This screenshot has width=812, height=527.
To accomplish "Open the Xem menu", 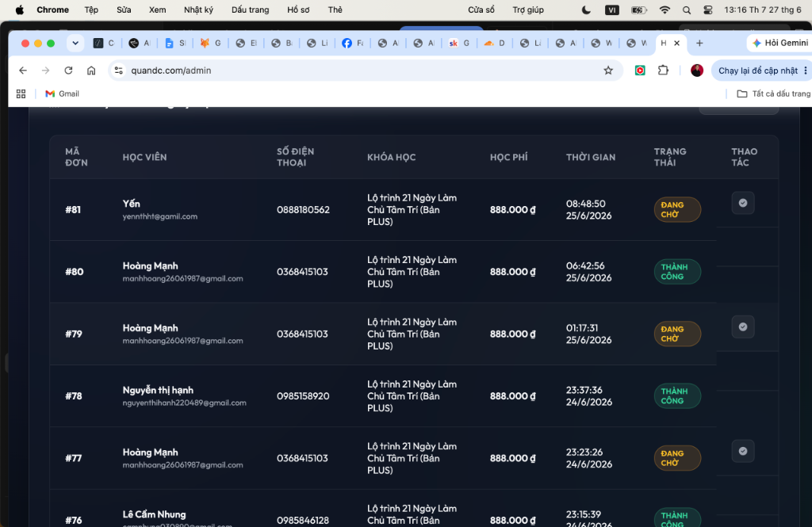I will coord(158,10).
